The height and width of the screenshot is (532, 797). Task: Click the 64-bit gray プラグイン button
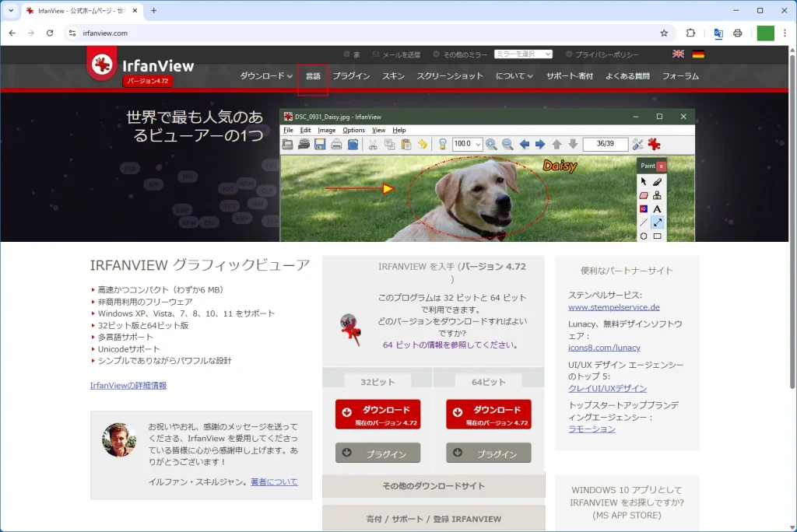(489, 453)
